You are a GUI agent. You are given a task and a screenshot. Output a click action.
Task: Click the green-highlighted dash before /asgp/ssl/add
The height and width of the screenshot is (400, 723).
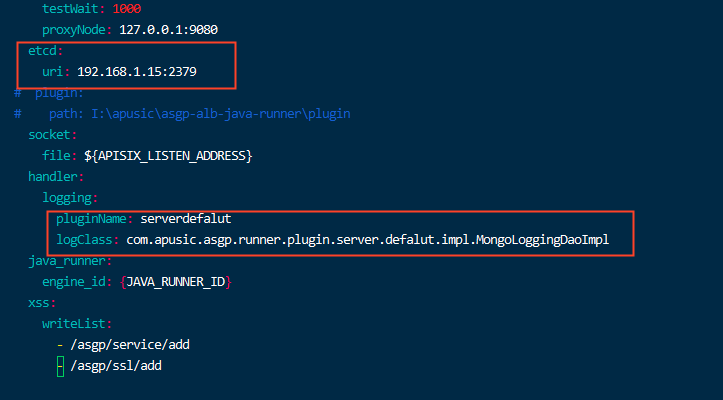(x=60, y=366)
